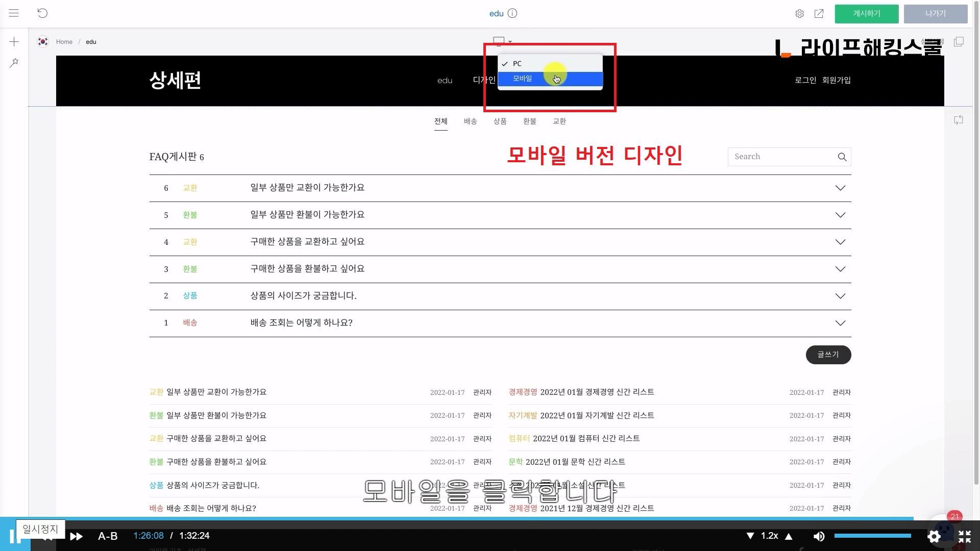
Task: Select the pin icon in left sidebar
Action: tap(14, 63)
